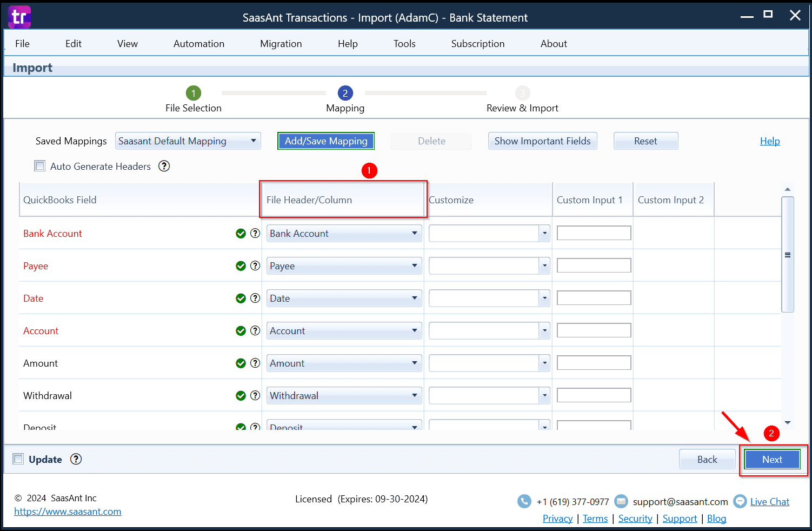Click help icon in Account row
812x531 pixels.
coord(255,330)
